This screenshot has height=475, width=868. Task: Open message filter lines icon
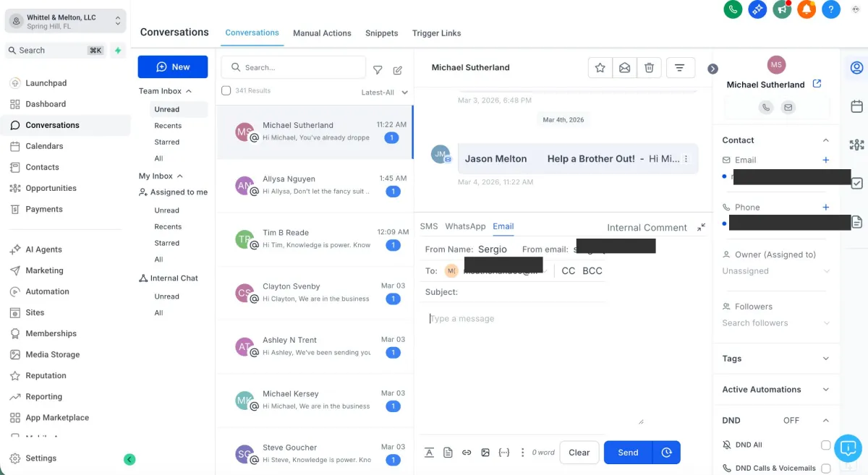point(680,67)
